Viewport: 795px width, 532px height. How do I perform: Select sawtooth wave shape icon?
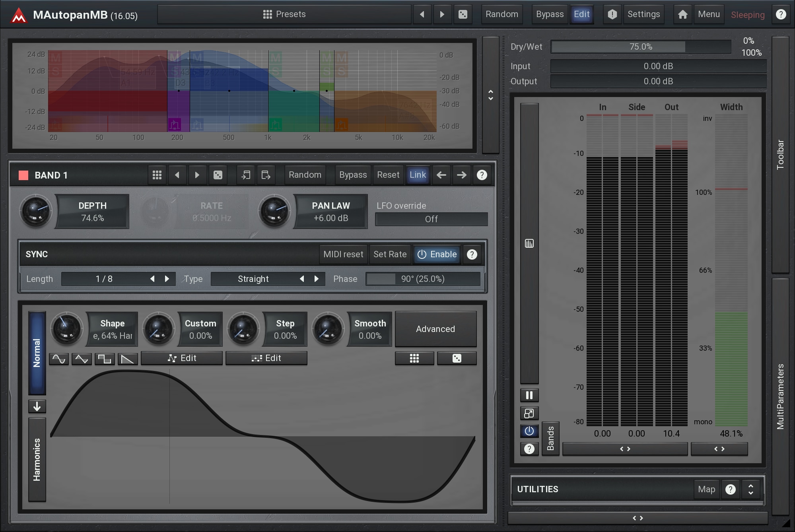(128, 359)
